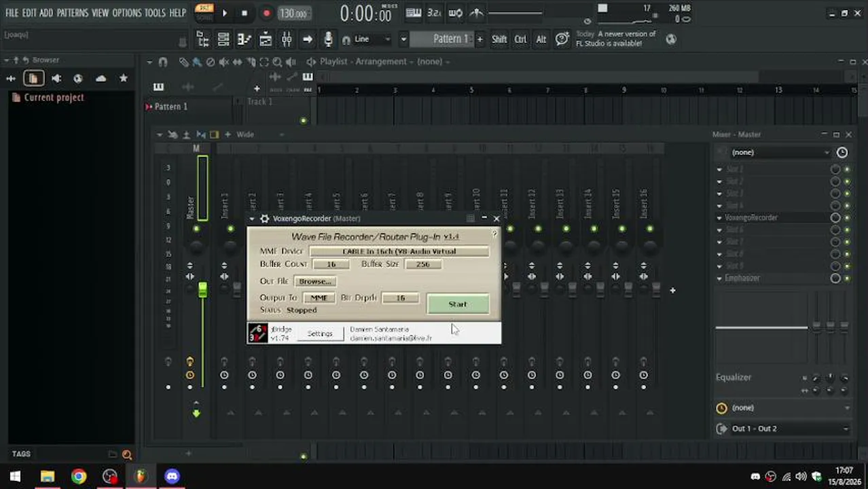Toggle Pat/Song playback mode
The image size is (868, 489).
coord(204,13)
